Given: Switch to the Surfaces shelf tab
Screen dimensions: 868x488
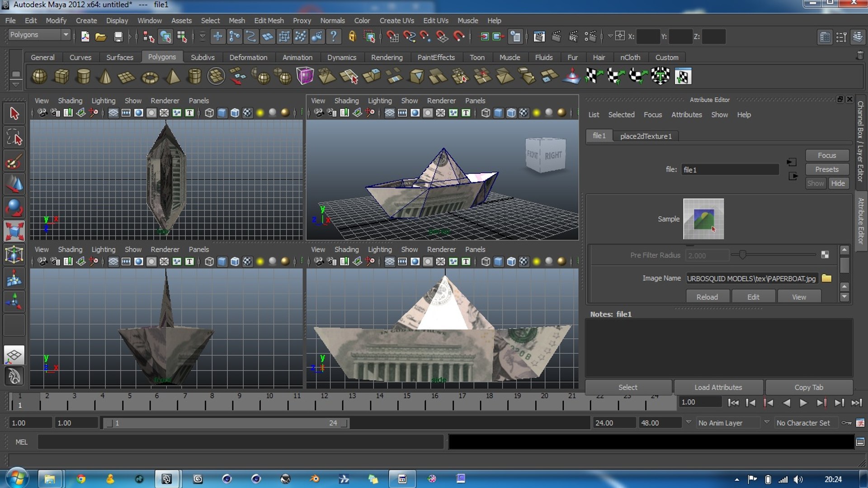Looking at the screenshot, I should (120, 57).
